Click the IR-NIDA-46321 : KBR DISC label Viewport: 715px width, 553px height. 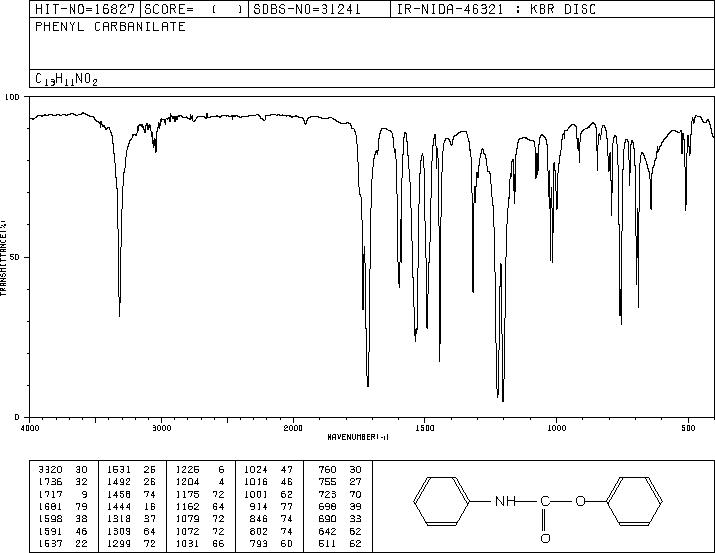click(496, 9)
